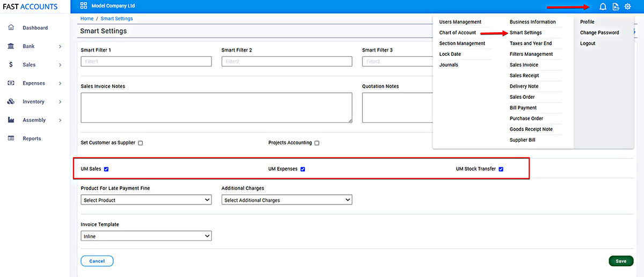Click the Dashboard home icon in sidebar
Screen dimensions: 644x277
pos(11,27)
